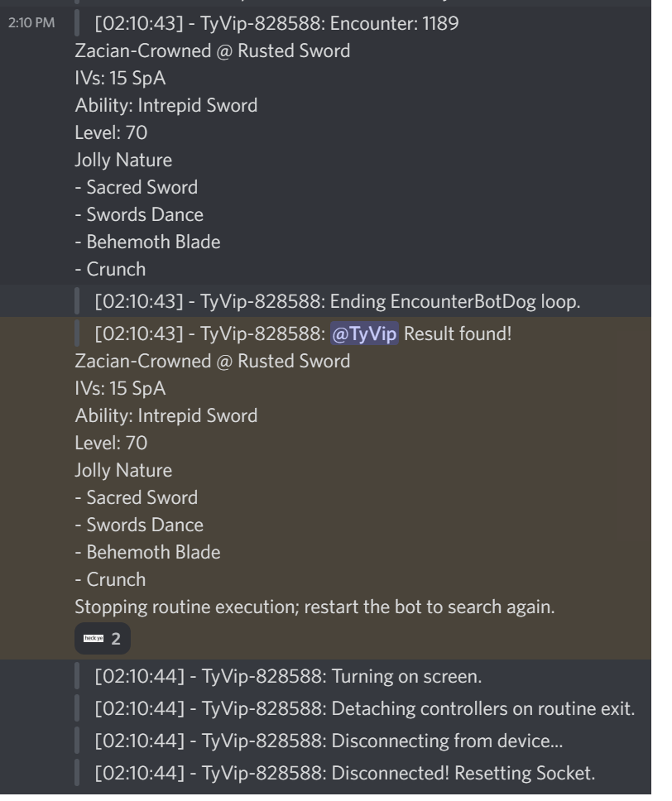
Task: Click the "Stopping routine execution" line
Action: 314,607
